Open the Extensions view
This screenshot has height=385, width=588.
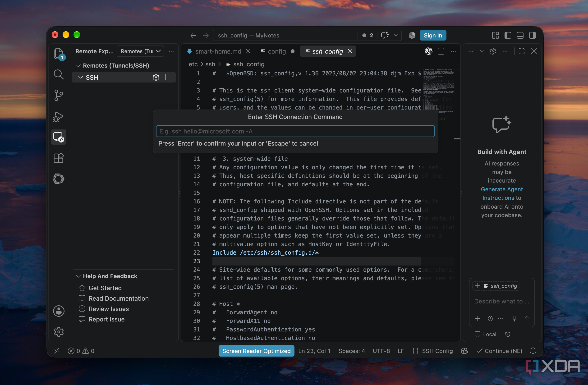(59, 158)
